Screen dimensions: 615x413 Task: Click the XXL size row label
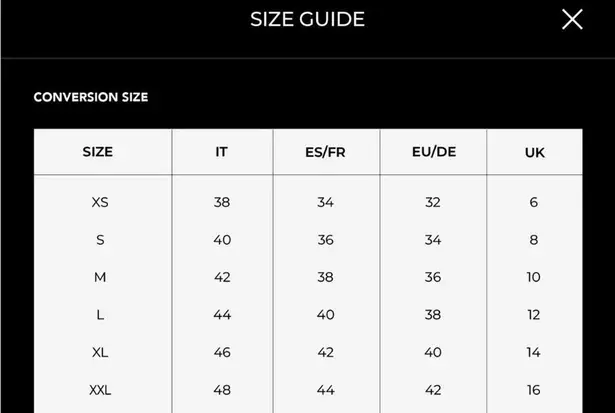click(x=100, y=390)
